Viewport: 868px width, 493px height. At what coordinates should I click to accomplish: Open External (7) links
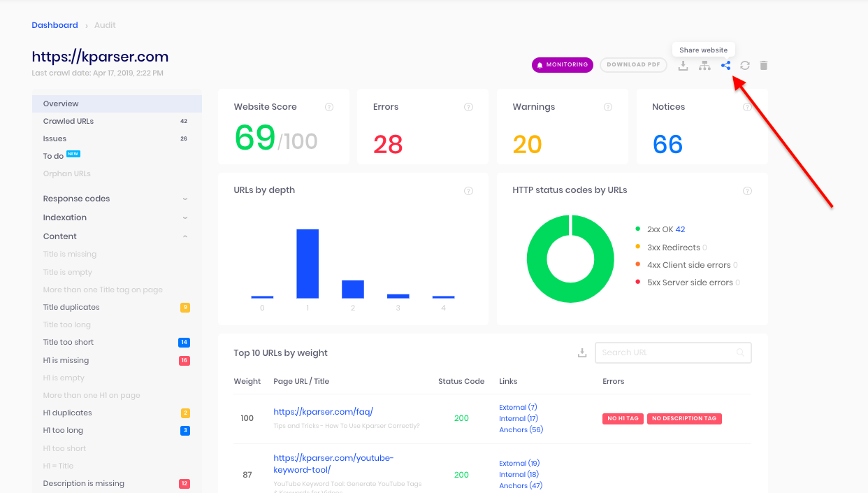518,407
